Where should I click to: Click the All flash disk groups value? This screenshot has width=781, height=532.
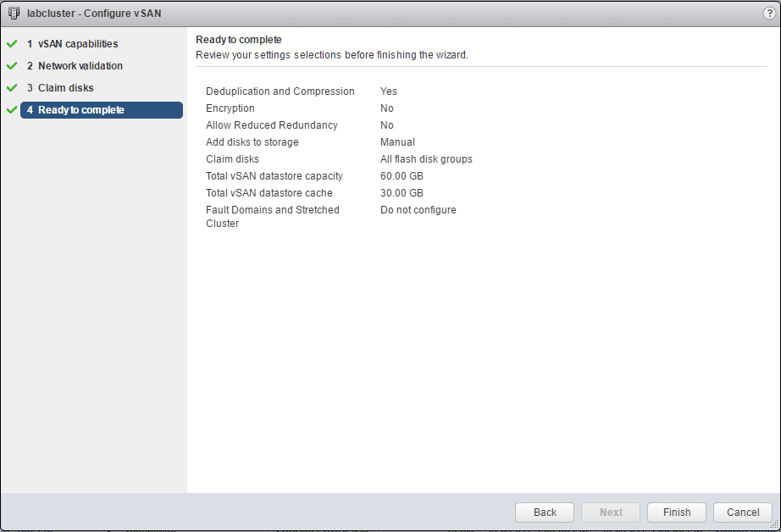426,159
